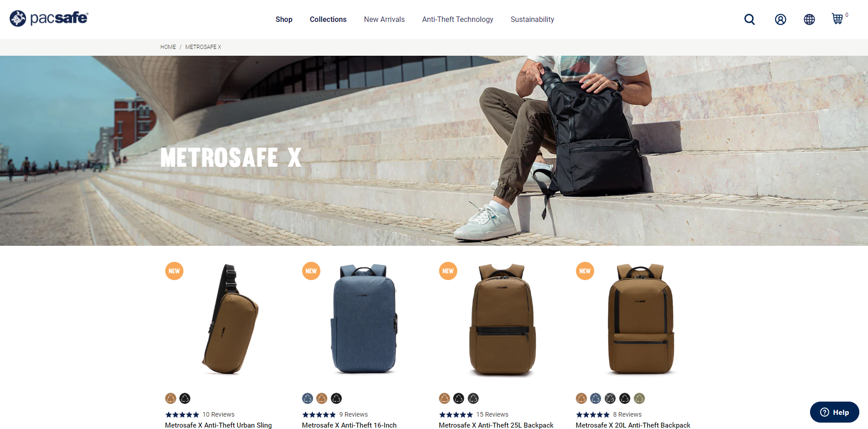This screenshot has height=429, width=868.
Task: Open Anti-Theft Technology page
Action: pyautogui.click(x=458, y=19)
